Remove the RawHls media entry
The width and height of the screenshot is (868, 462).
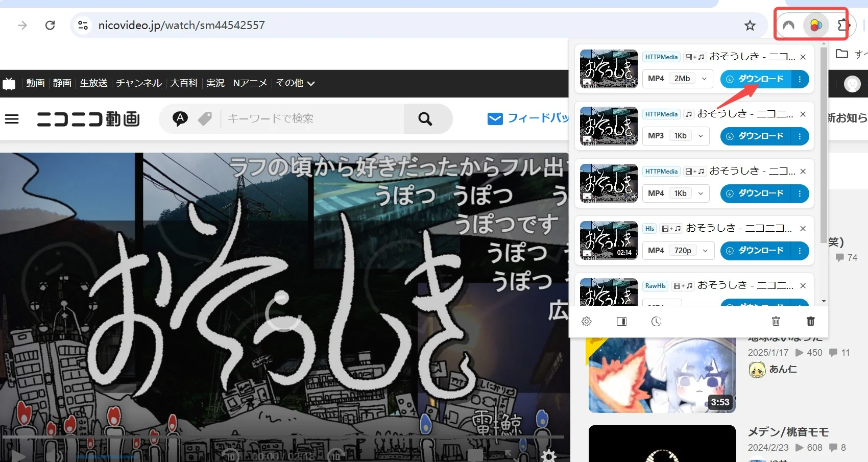[803, 286]
